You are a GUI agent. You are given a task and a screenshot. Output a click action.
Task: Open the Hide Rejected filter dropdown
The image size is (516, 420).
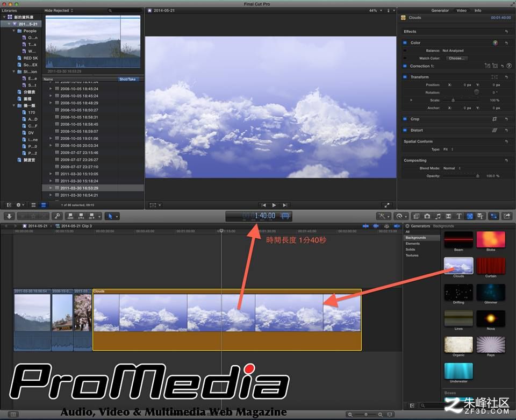pos(59,11)
